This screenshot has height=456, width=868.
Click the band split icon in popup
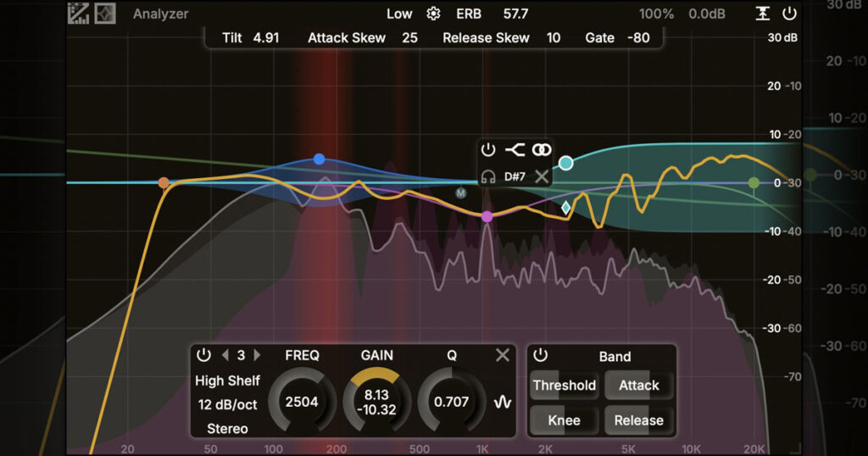pyautogui.click(x=515, y=149)
